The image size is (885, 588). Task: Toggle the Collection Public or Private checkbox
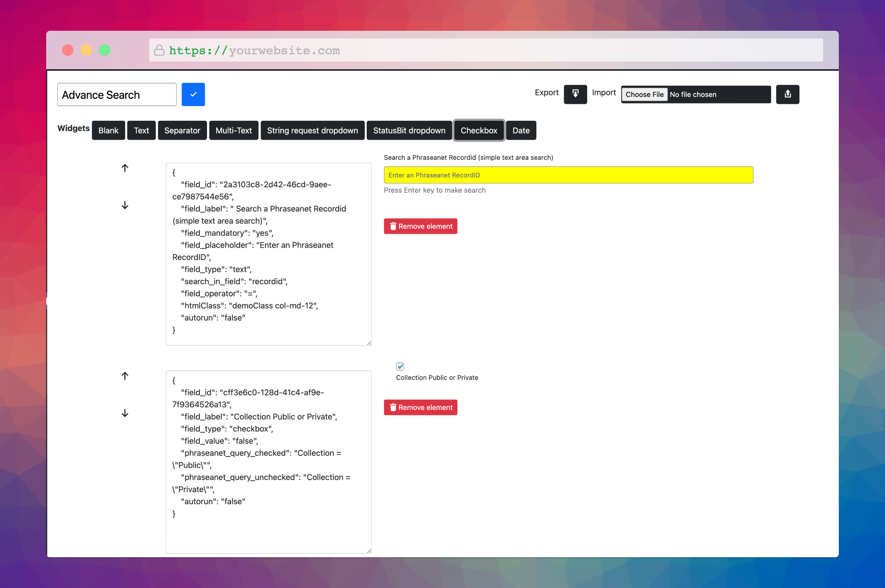[400, 366]
